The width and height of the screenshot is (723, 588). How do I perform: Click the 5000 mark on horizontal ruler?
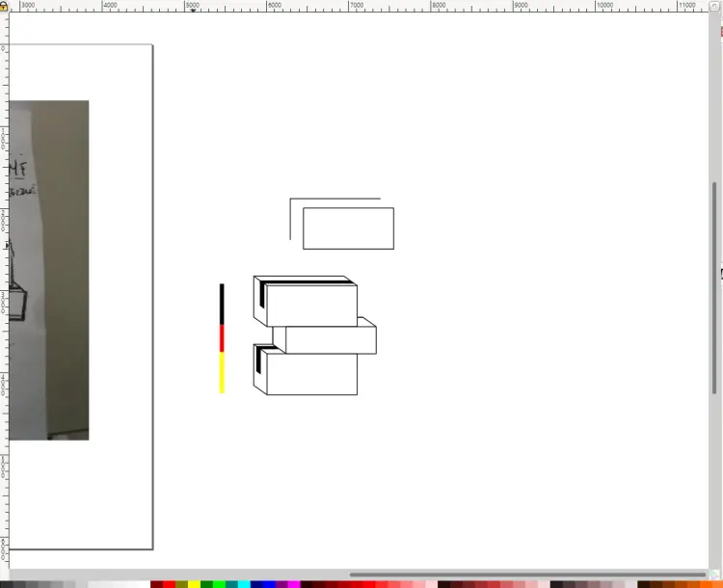click(192, 5)
